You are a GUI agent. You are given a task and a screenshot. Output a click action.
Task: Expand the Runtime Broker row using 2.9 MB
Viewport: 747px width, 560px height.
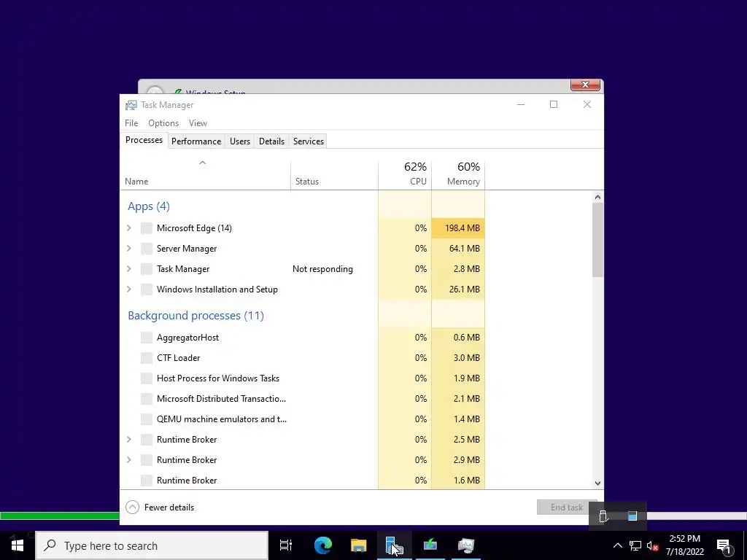[x=128, y=460]
